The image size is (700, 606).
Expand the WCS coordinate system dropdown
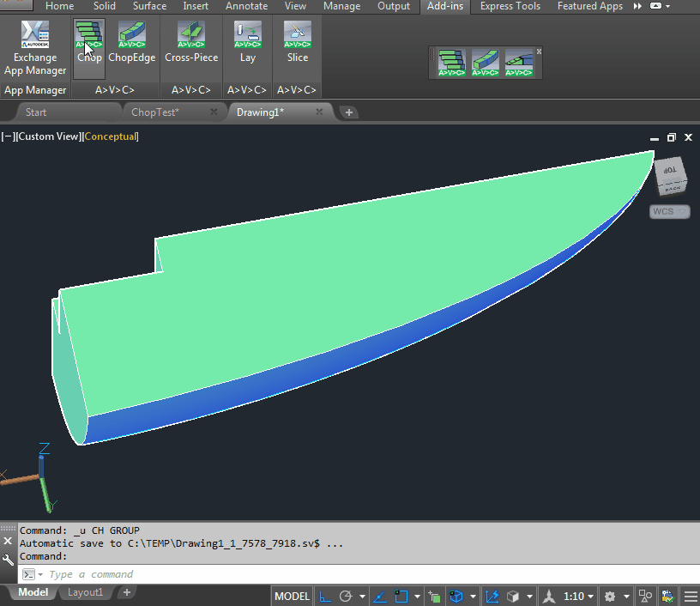[x=669, y=211]
